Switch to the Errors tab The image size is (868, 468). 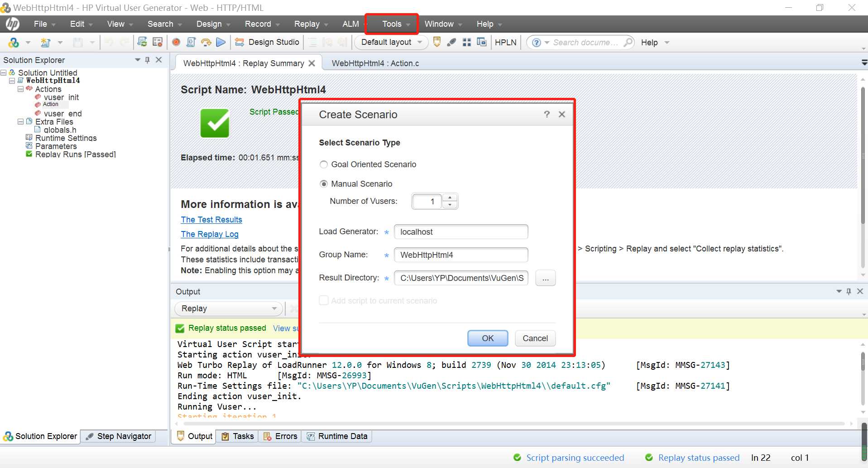280,436
